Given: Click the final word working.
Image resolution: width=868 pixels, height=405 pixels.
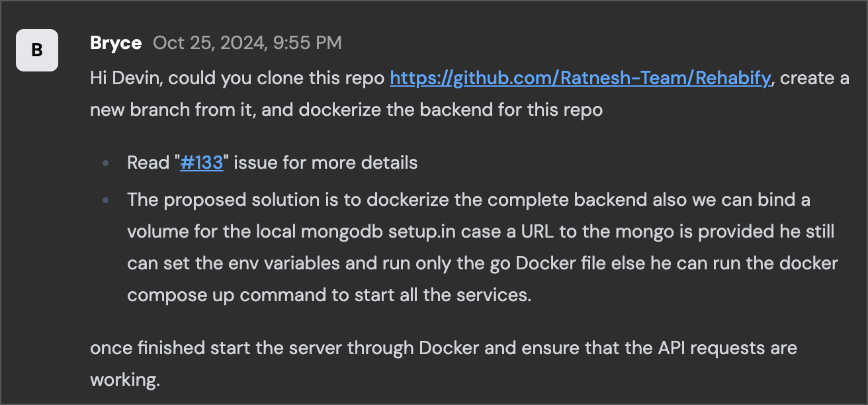Looking at the screenshot, I should 125,381.
